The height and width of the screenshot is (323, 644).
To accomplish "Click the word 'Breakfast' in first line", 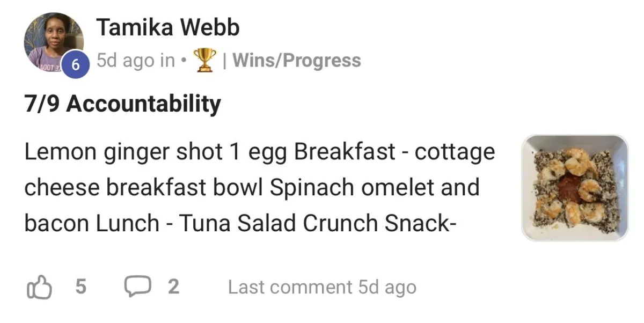I will (345, 152).
